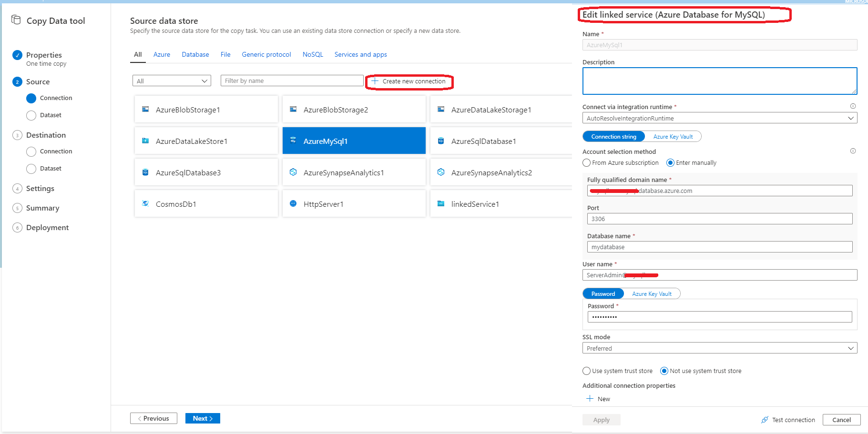The height and width of the screenshot is (434, 868).
Task: Select the NoSQL tab
Action: coord(313,55)
